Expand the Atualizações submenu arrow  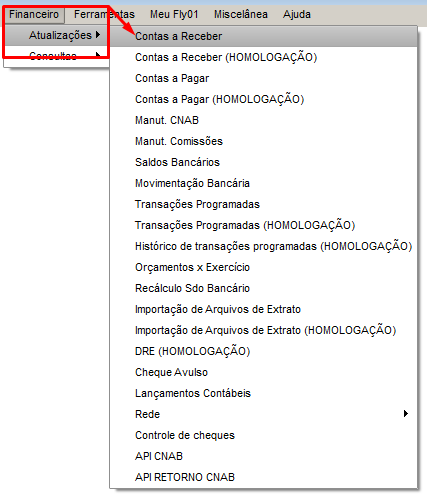[x=98, y=35]
